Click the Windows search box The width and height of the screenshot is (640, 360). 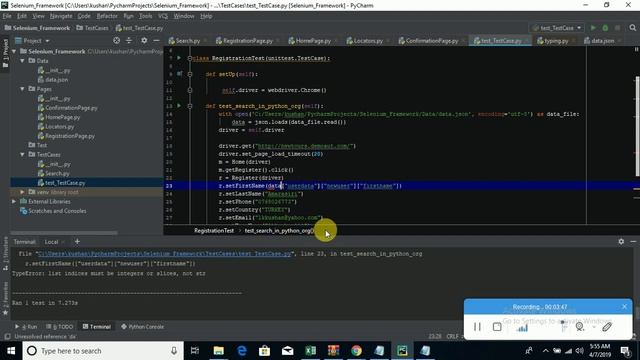[103, 351]
